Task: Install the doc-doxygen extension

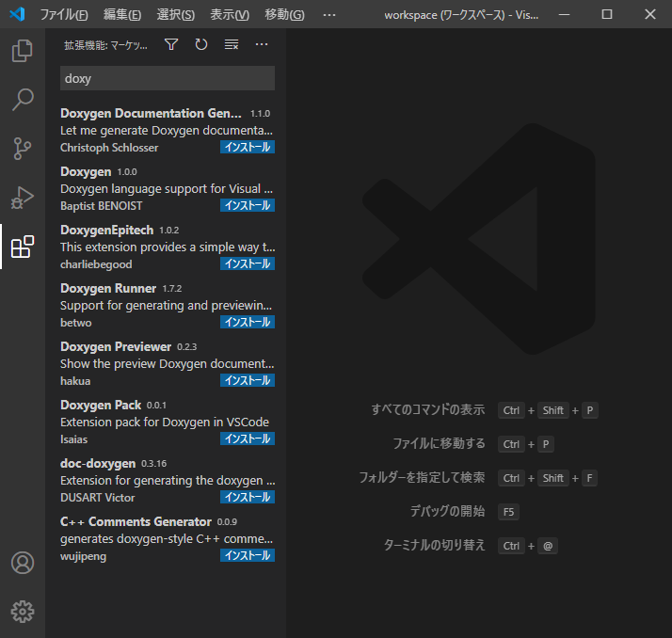Action: point(248,497)
